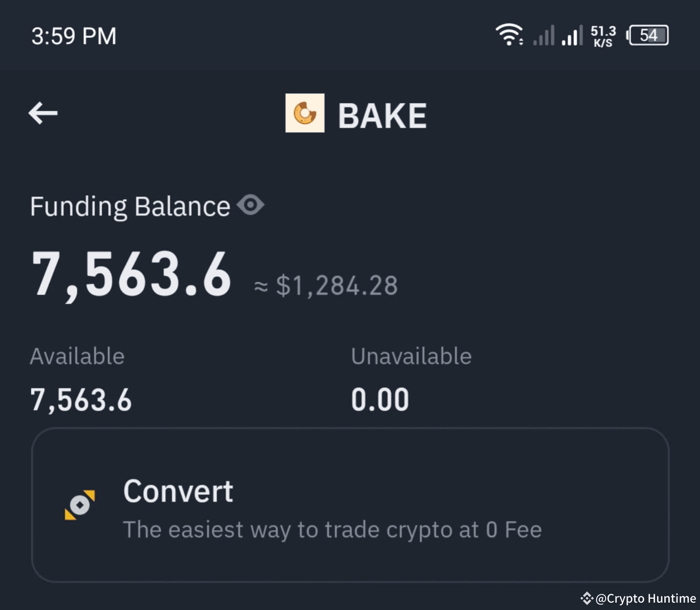Select the BAKE title header
This screenshot has width=700, height=610.
pos(382,114)
